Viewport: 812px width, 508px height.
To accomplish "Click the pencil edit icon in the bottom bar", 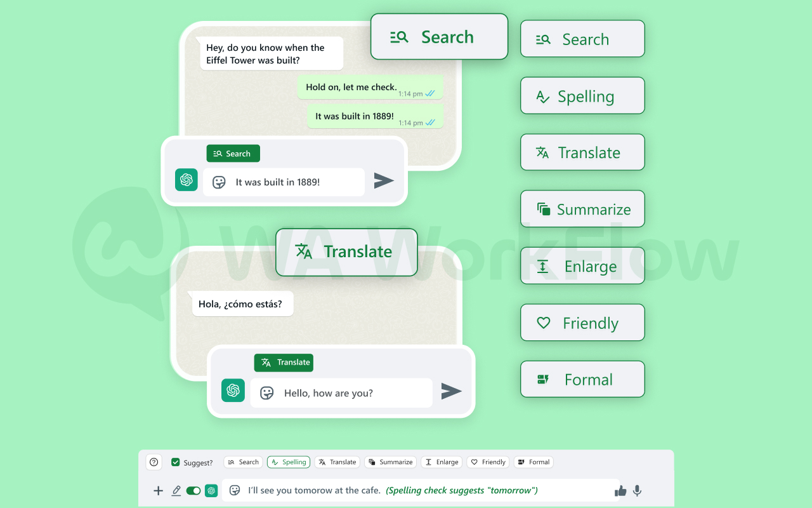I will [x=176, y=491].
